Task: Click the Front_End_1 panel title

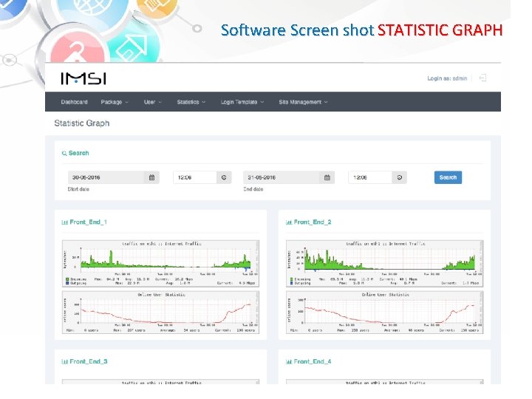Action: click(x=88, y=222)
